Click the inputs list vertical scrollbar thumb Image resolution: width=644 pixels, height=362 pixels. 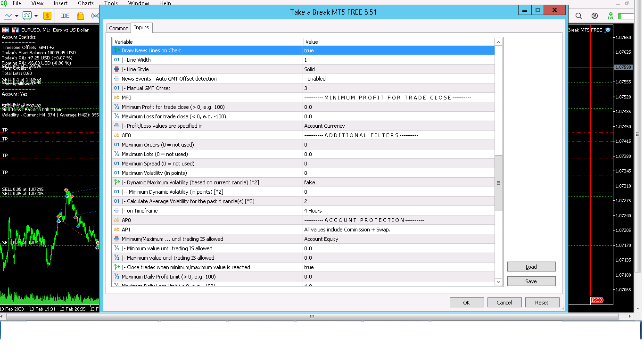click(499, 183)
